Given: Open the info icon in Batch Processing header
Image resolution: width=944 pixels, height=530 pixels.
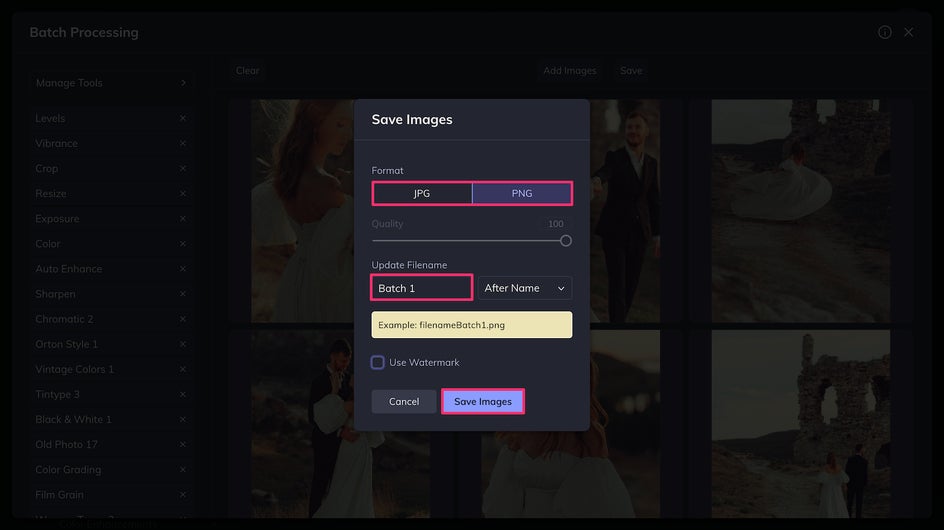Looking at the screenshot, I should [x=884, y=33].
